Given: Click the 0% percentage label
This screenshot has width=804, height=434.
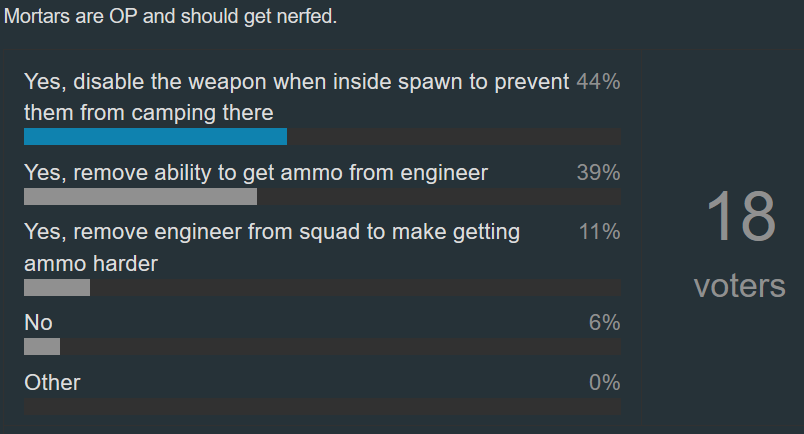Looking at the screenshot, I should (605, 383).
